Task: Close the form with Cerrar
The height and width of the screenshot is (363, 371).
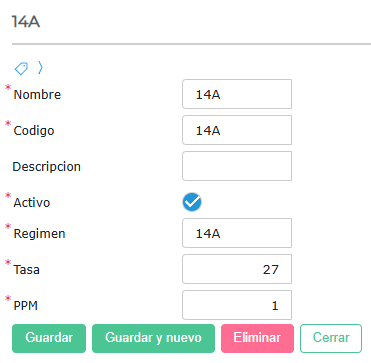Action: (x=331, y=338)
